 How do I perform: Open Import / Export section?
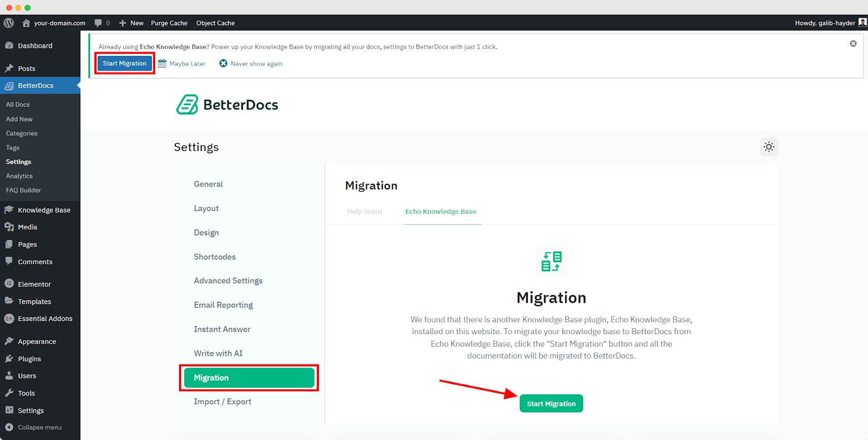coord(222,401)
